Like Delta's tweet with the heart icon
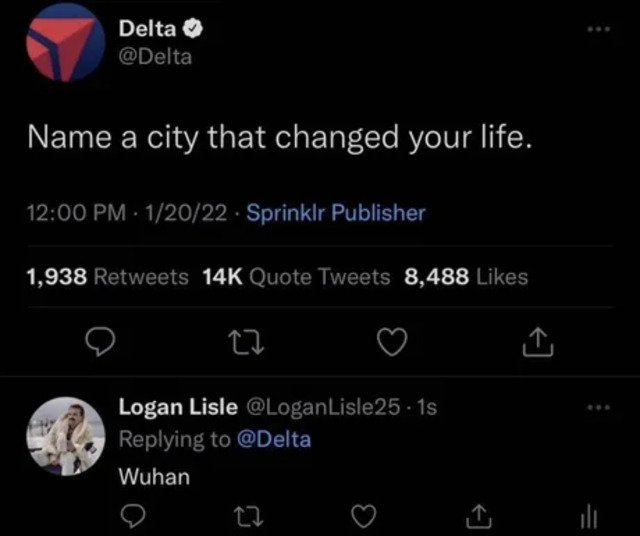This screenshot has height=536, width=640. 393,344
